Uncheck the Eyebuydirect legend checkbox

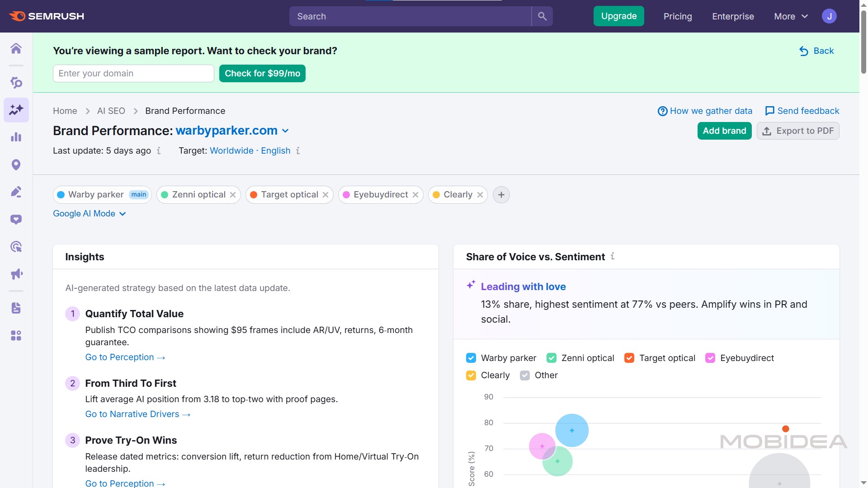711,358
